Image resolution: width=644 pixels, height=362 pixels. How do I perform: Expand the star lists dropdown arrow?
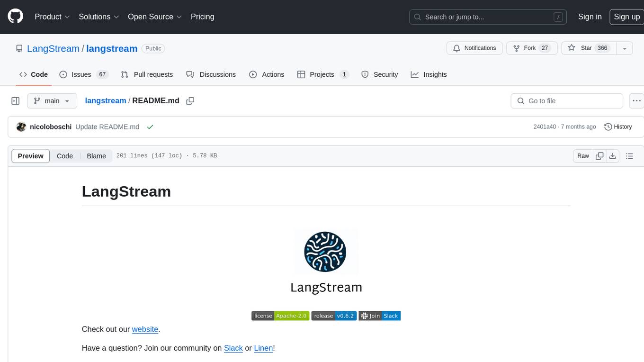(x=625, y=48)
